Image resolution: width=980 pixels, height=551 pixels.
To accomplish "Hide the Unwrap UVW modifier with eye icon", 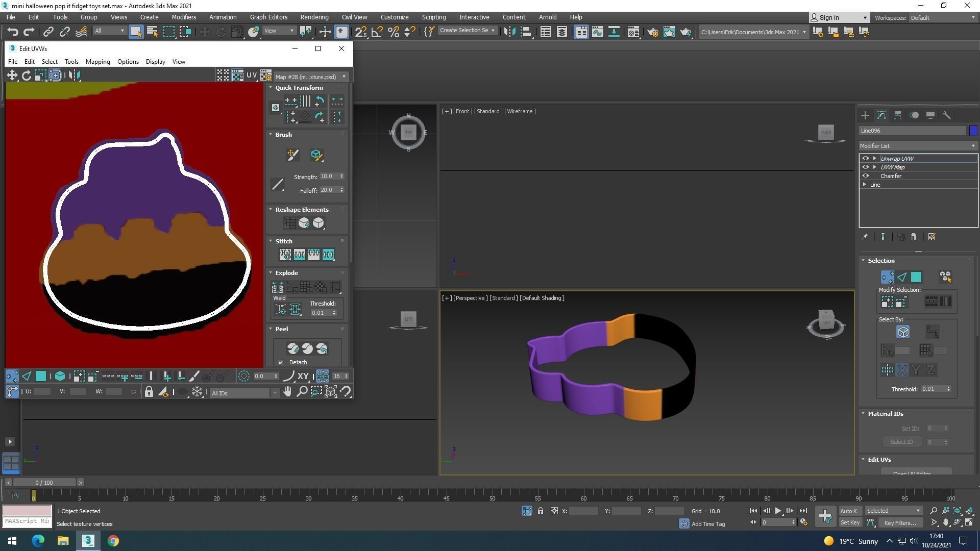I will pos(865,159).
